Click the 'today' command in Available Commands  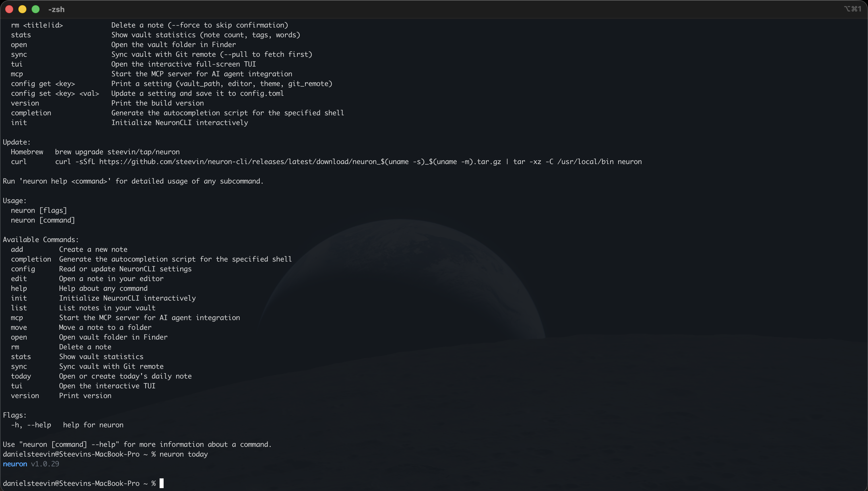(x=21, y=376)
